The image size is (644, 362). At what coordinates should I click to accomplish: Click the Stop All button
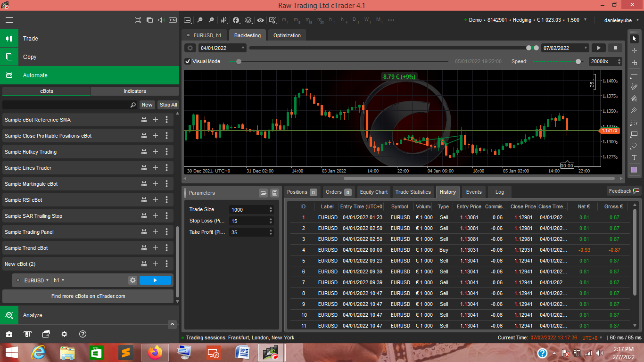168,105
